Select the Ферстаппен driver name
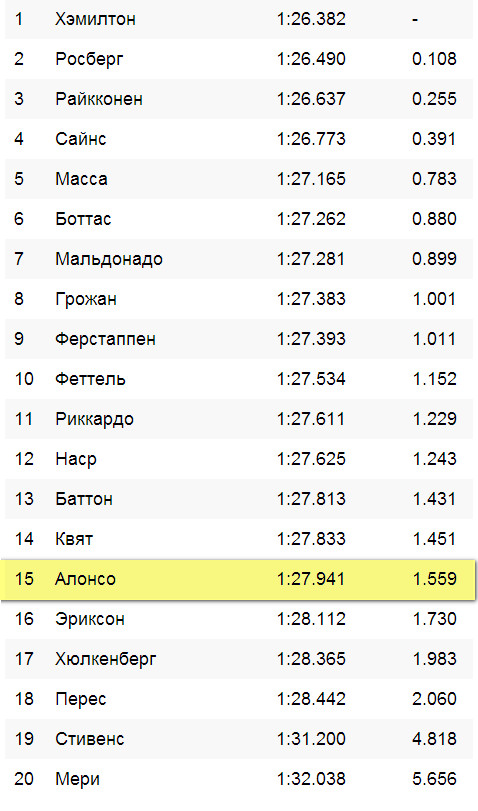Screen dimensions: 478x811 pyautogui.click(x=106, y=339)
